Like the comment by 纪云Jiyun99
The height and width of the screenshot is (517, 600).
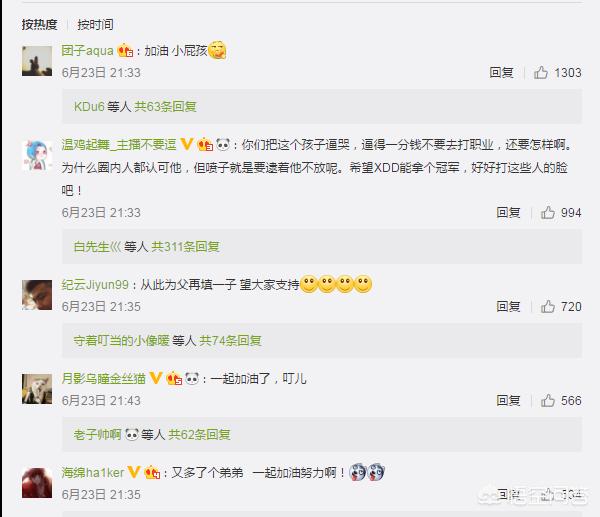pyautogui.click(x=548, y=306)
